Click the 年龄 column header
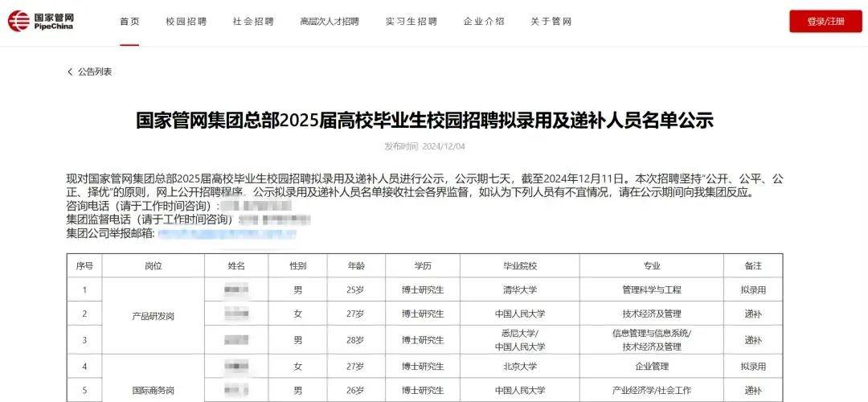The height and width of the screenshot is (402, 868). (356, 266)
